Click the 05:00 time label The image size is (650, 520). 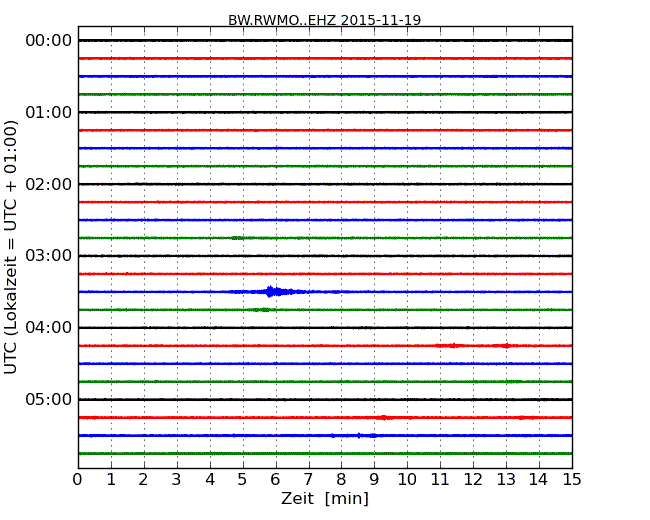[x=49, y=399]
